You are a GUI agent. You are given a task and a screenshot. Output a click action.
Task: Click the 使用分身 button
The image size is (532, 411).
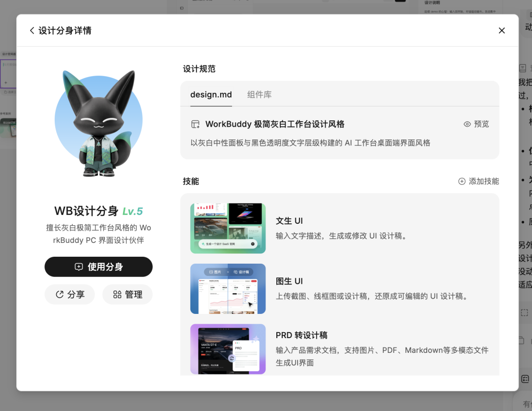pyautogui.click(x=99, y=267)
